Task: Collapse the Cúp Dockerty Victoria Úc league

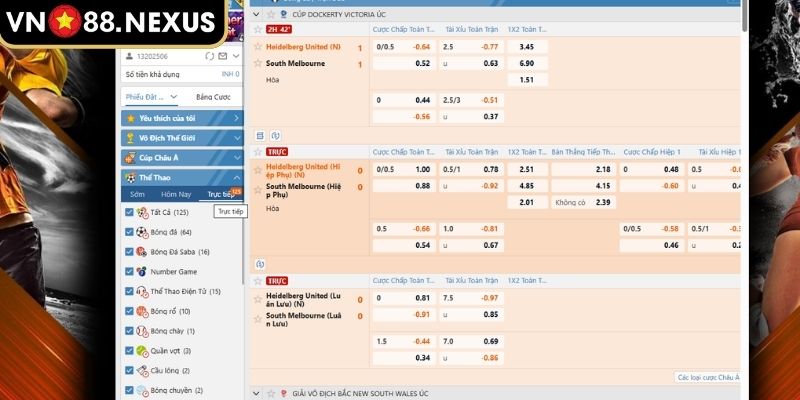Action: pyautogui.click(x=257, y=14)
